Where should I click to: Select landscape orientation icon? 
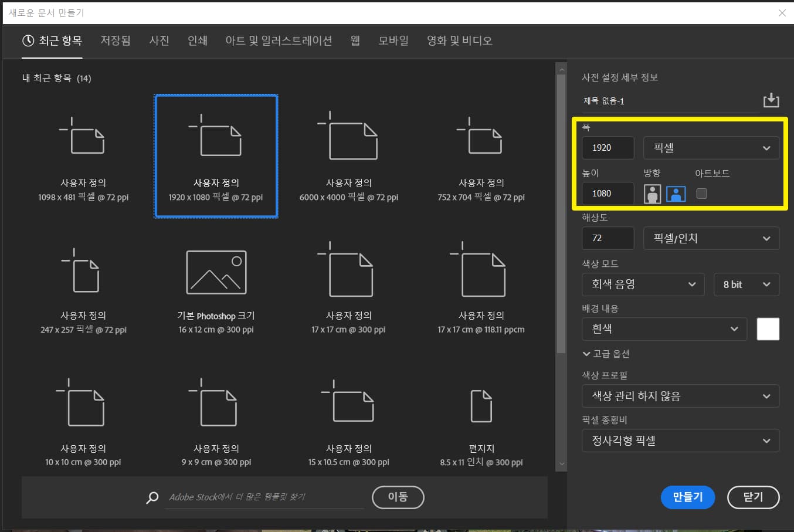coord(676,194)
